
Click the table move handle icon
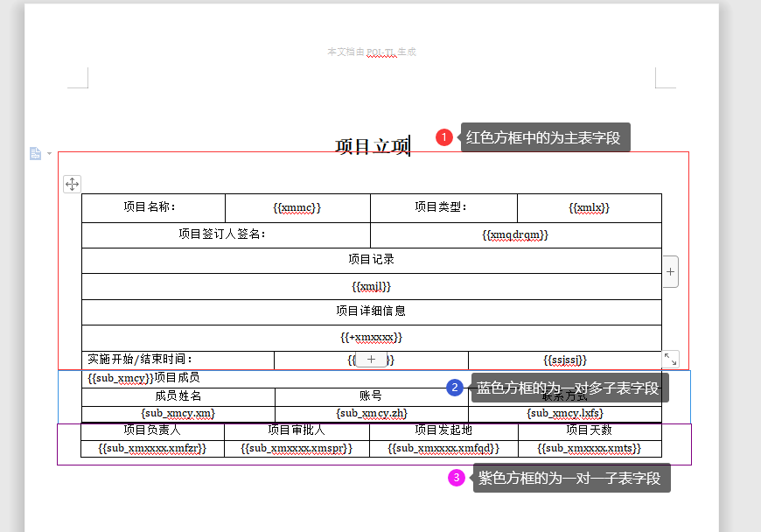coord(72,184)
